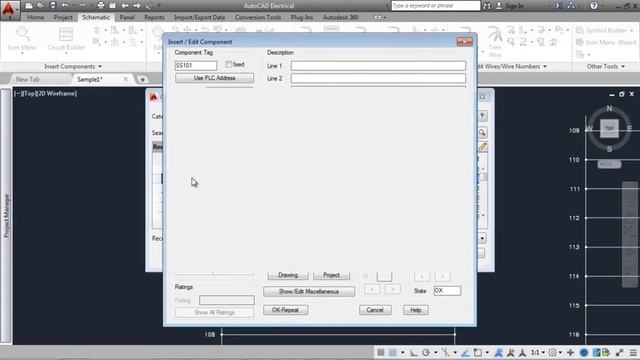Click the Undo arrow icon

tap(65, 6)
